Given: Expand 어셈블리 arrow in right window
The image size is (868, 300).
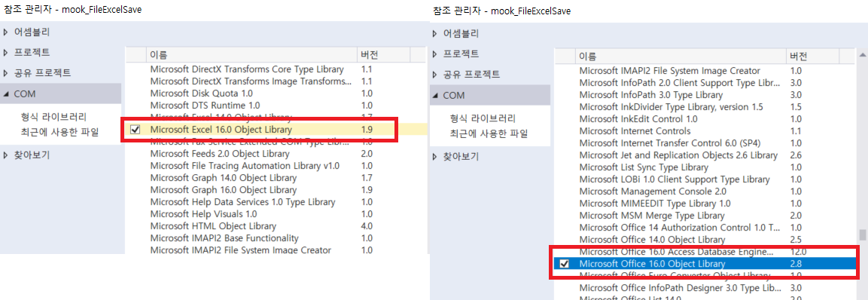Looking at the screenshot, I should click(435, 33).
